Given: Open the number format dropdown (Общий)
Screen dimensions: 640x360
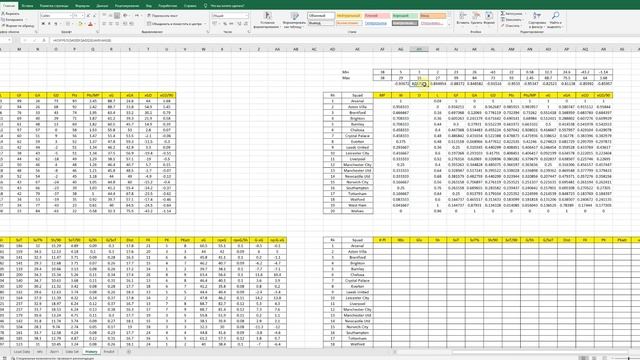Looking at the screenshot, I should [246, 16].
